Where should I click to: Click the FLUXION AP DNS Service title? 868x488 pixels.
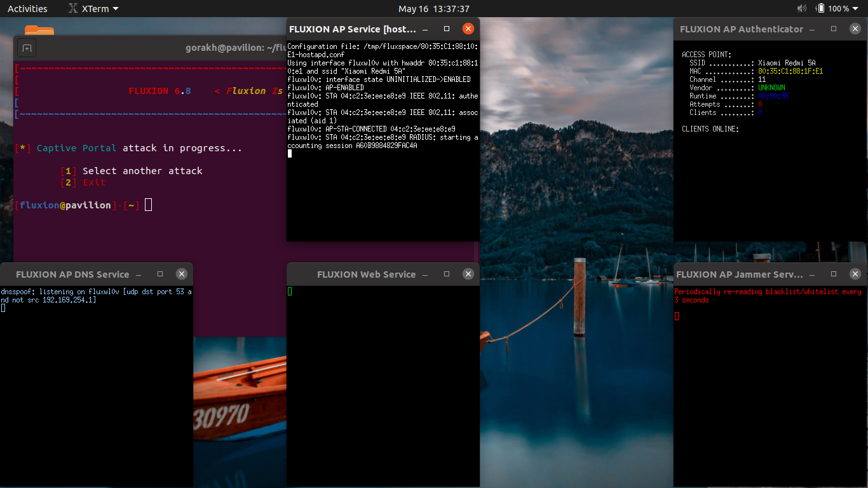click(72, 274)
